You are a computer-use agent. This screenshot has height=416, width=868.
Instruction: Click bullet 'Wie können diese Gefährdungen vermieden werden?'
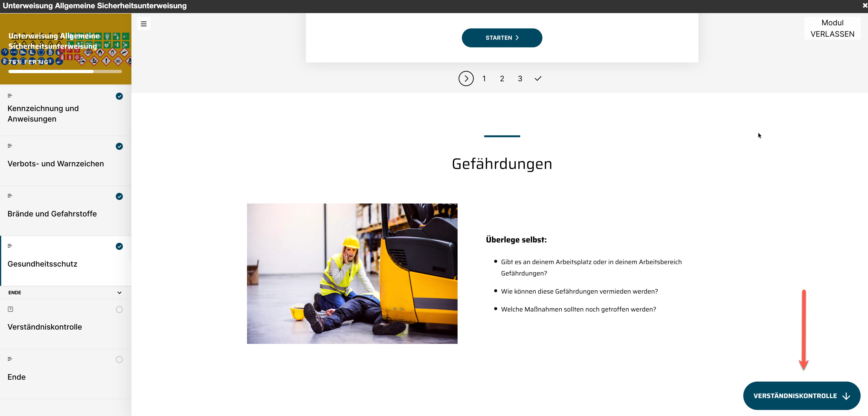pos(579,292)
